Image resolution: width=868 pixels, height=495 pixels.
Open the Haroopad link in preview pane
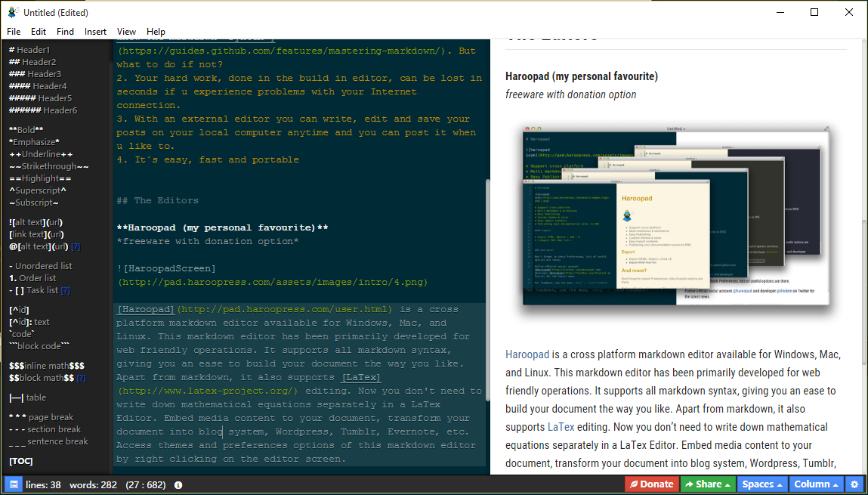click(x=527, y=354)
